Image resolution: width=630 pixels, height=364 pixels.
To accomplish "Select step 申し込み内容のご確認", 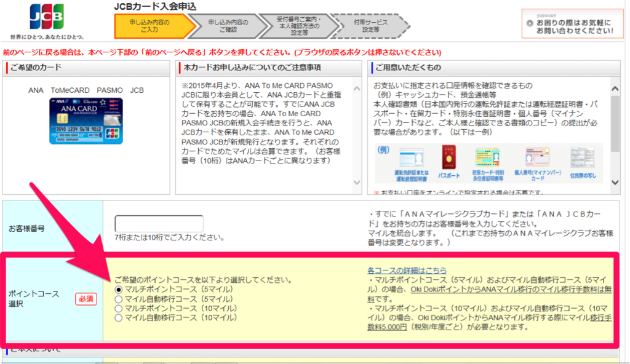I will (228, 26).
